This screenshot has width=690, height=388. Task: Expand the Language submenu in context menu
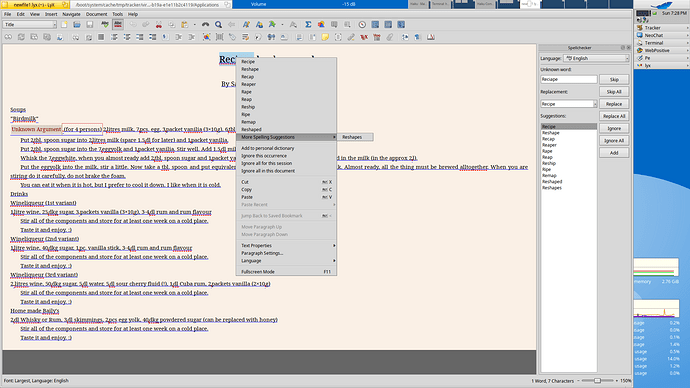tap(286, 261)
